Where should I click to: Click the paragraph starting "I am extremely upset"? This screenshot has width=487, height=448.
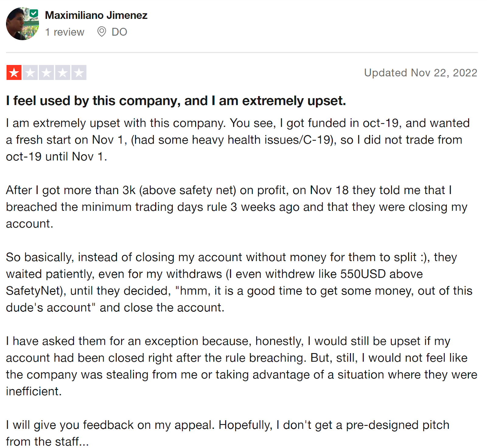coord(237,140)
